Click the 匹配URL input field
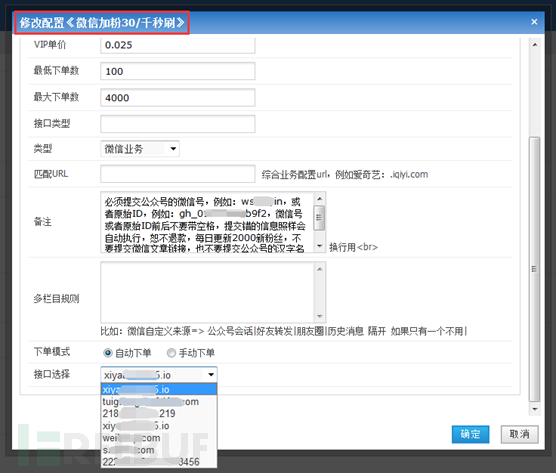The image size is (556, 473). coord(178,174)
